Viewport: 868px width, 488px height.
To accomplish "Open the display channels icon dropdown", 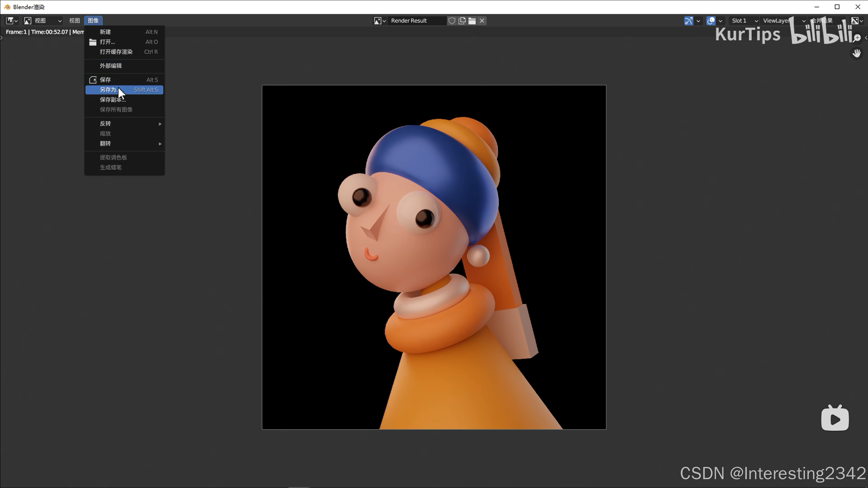I will pyautogui.click(x=857, y=21).
